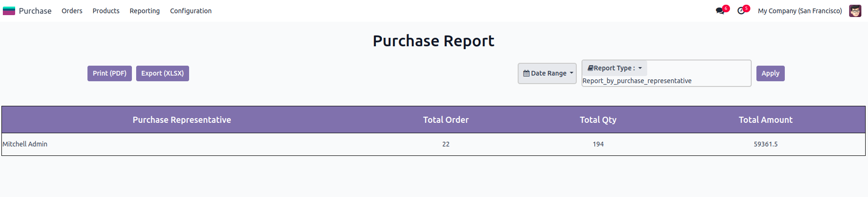
Task: Open the Reporting menu
Action: 145,11
